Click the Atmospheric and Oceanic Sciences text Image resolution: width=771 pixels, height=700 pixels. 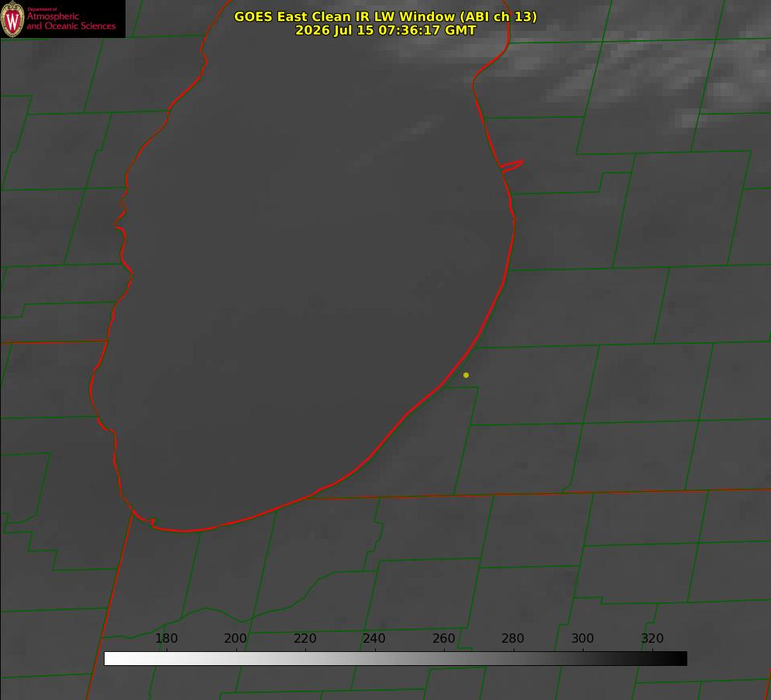71,21
